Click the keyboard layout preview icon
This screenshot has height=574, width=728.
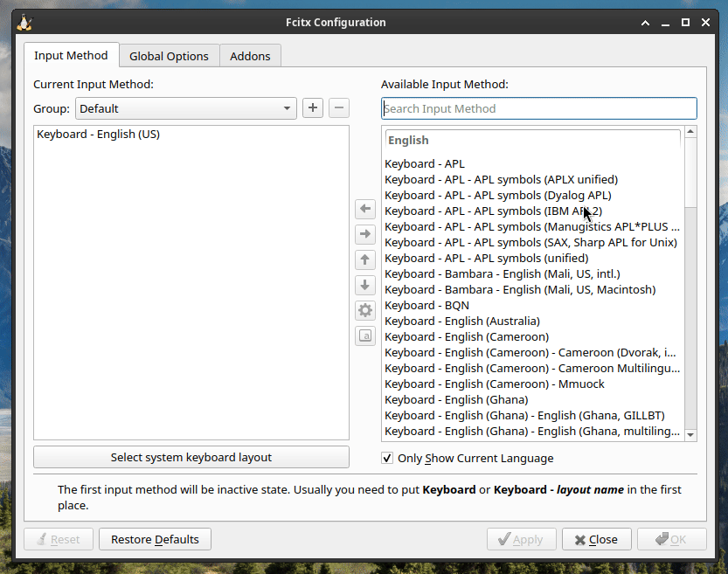[364, 335]
